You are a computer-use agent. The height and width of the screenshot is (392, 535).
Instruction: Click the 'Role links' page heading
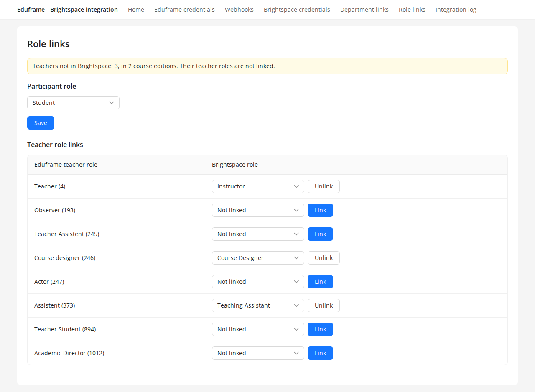click(x=48, y=44)
